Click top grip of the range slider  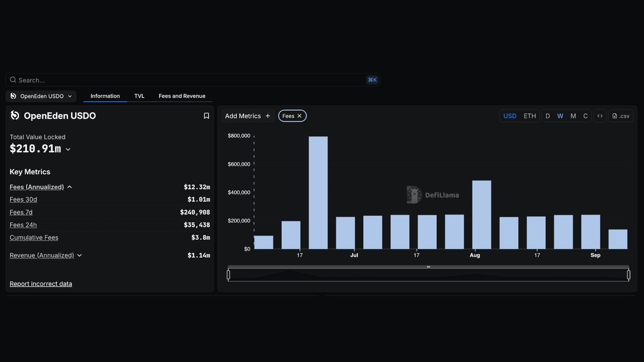coord(428,267)
